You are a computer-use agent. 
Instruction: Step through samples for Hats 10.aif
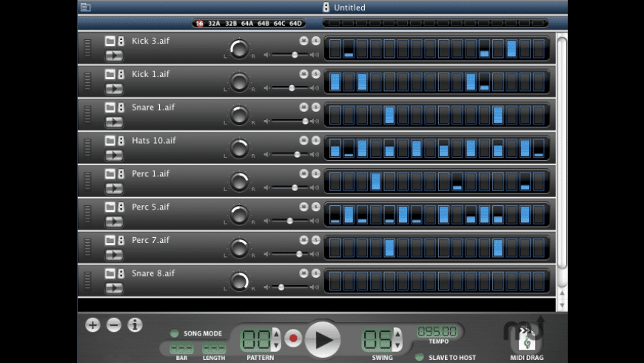(x=121, y=141)
